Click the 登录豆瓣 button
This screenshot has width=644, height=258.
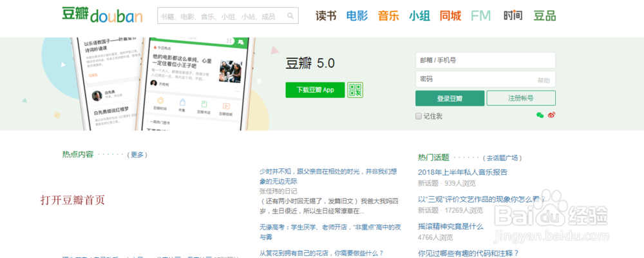pos(450,98)
